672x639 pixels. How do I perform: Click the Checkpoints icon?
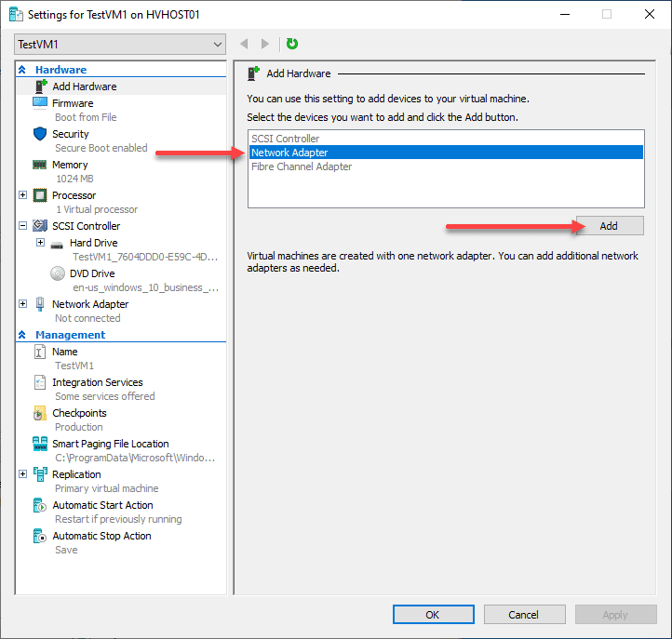click(40, 413)
